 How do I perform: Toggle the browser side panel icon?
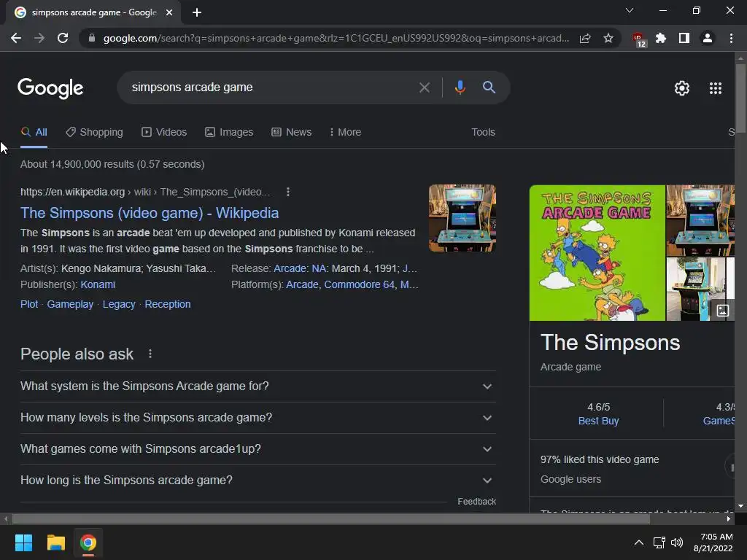coord(684,38)
